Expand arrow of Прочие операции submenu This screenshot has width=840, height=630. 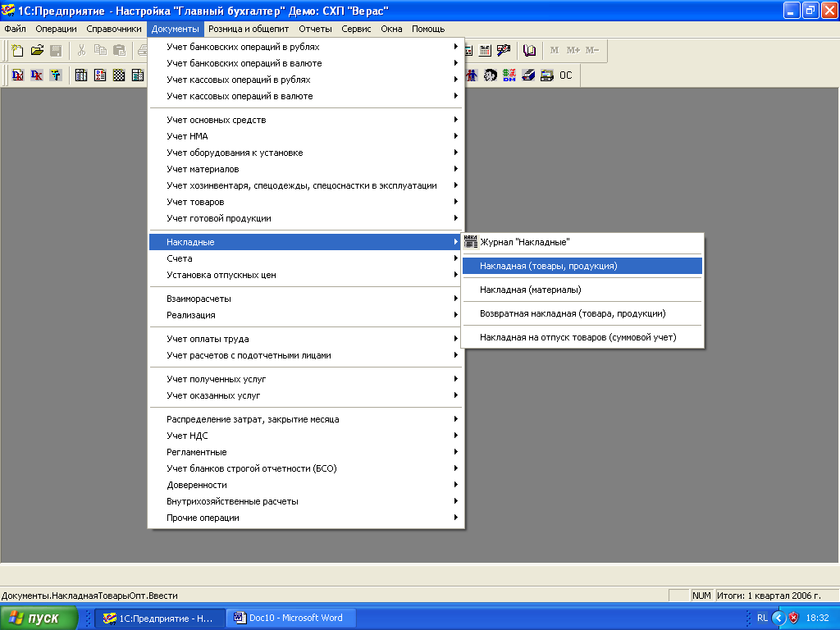(456, 518)
